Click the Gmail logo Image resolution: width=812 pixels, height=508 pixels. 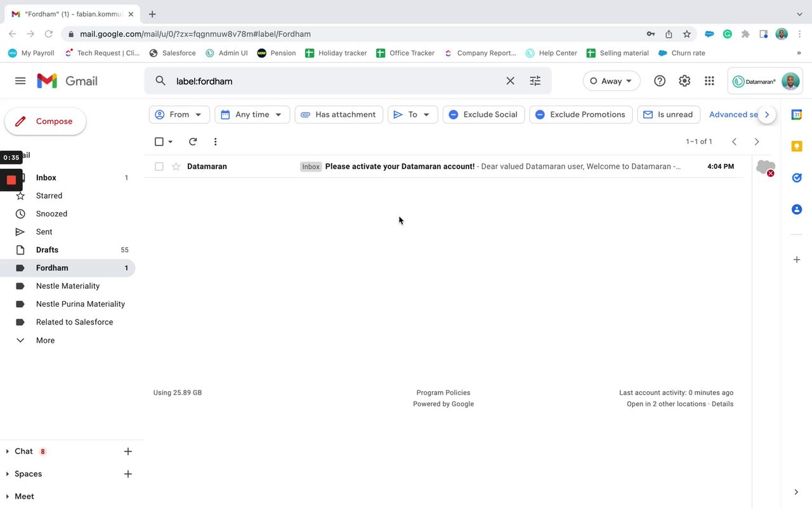67,81
